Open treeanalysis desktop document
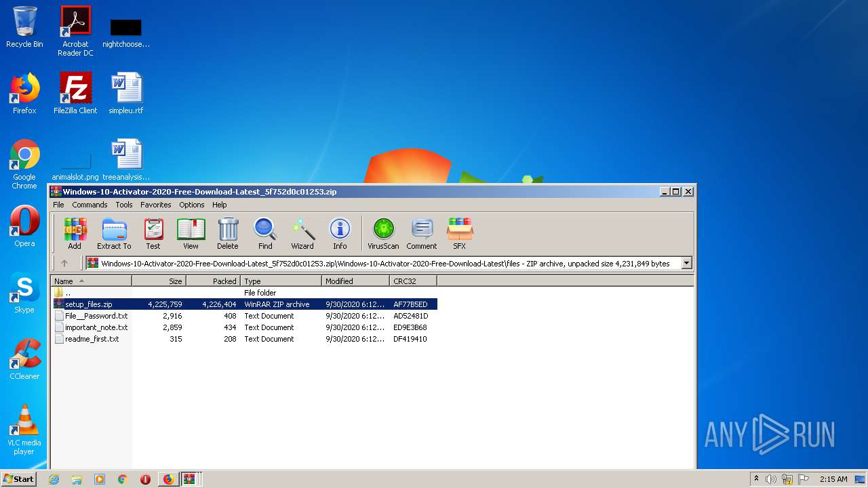 click(126, 160)
